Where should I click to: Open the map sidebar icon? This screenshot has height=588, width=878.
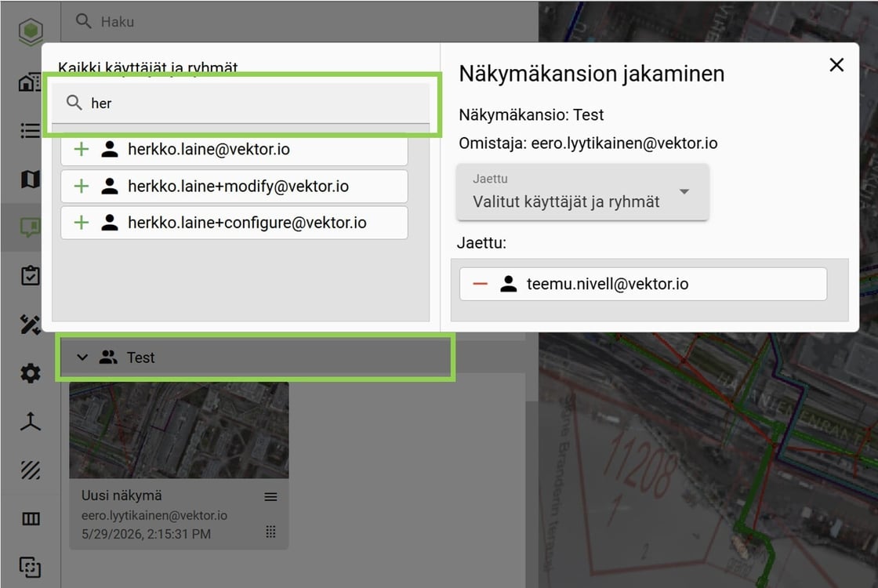point(31,180)
